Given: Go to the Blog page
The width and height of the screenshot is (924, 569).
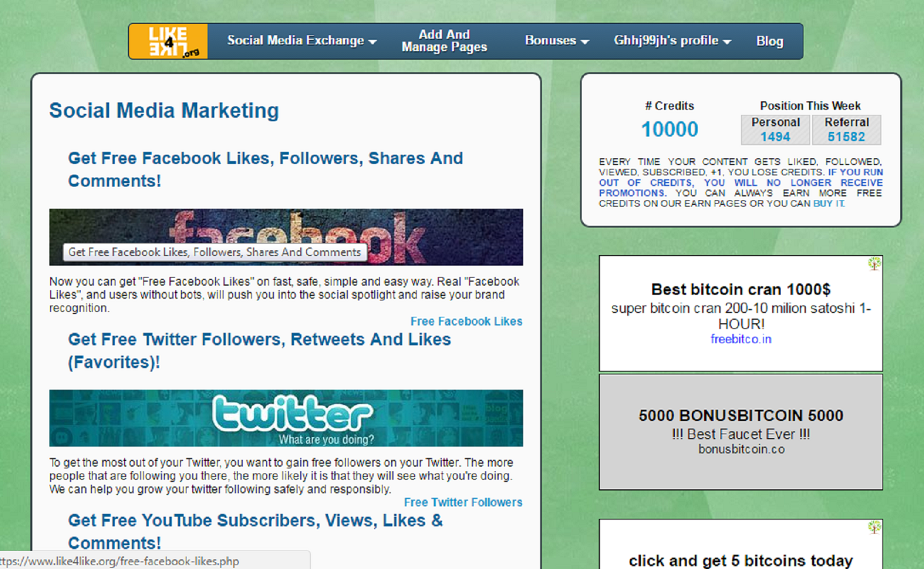Looking at the screenshot, I should (x=770, y=41).
